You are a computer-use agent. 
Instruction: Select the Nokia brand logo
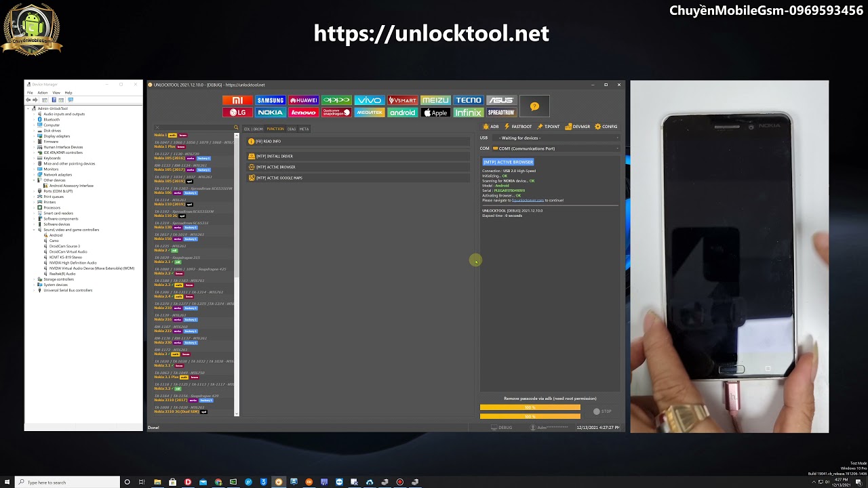tap(271, 113)
